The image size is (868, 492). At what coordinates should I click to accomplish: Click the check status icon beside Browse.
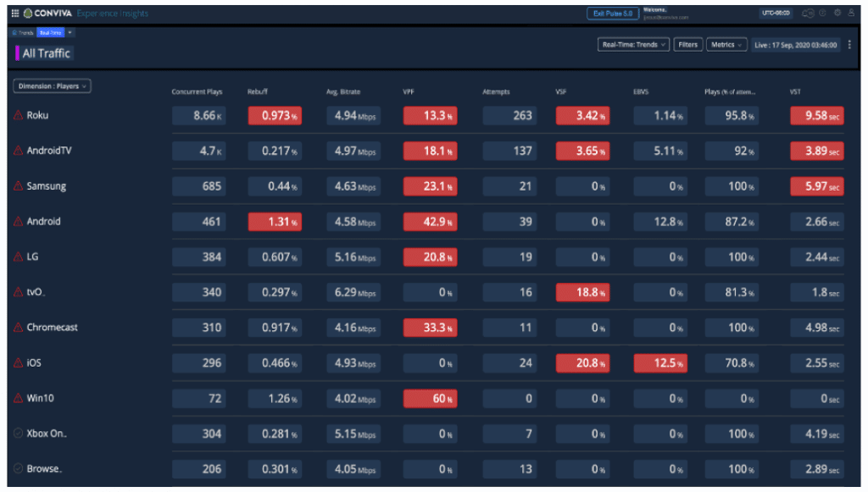click(19, 469)
